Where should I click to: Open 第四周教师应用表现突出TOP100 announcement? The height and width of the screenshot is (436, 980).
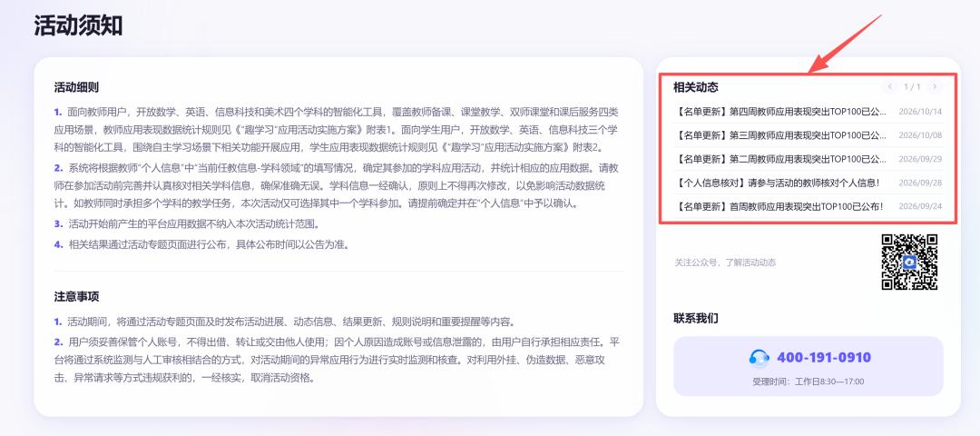point(780,112)
